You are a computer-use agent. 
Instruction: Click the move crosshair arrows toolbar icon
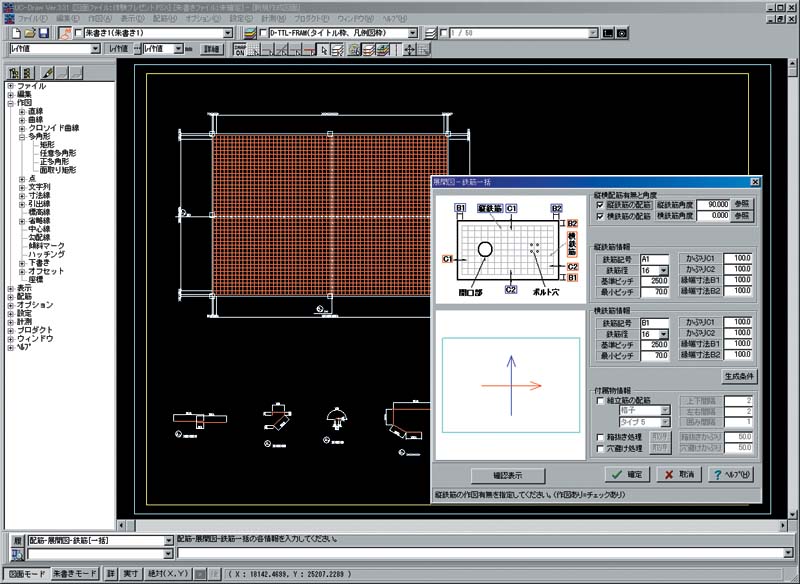410,49
